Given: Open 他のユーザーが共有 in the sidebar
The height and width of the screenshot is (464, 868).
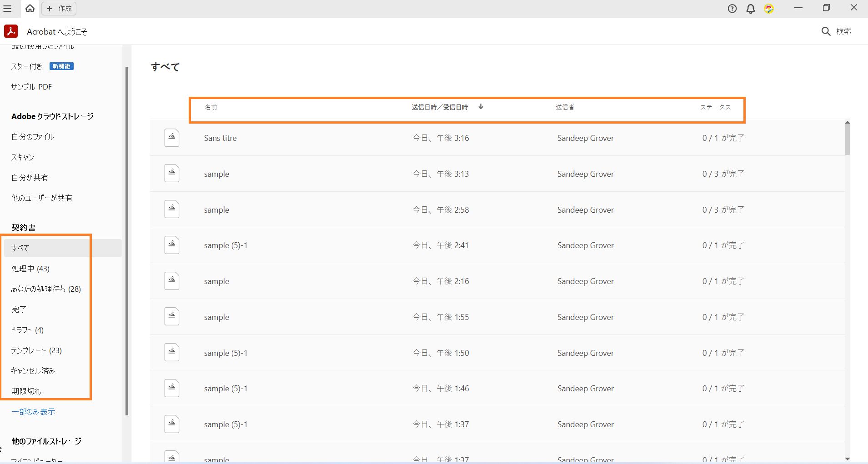Looking at the screenshot, I should [42, 198].
